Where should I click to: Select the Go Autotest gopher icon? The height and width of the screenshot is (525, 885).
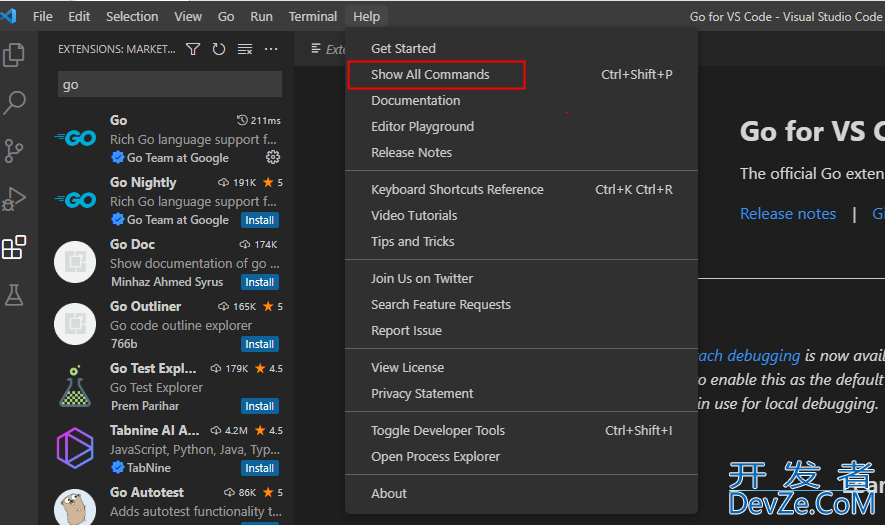(x=75, y=507)
